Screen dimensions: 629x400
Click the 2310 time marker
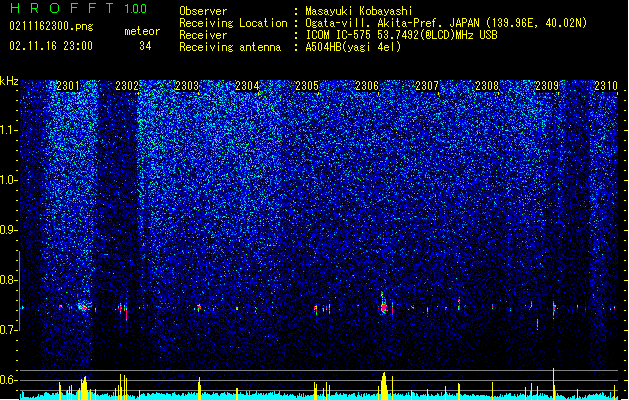pyautogui.click(x=606, y=86)
